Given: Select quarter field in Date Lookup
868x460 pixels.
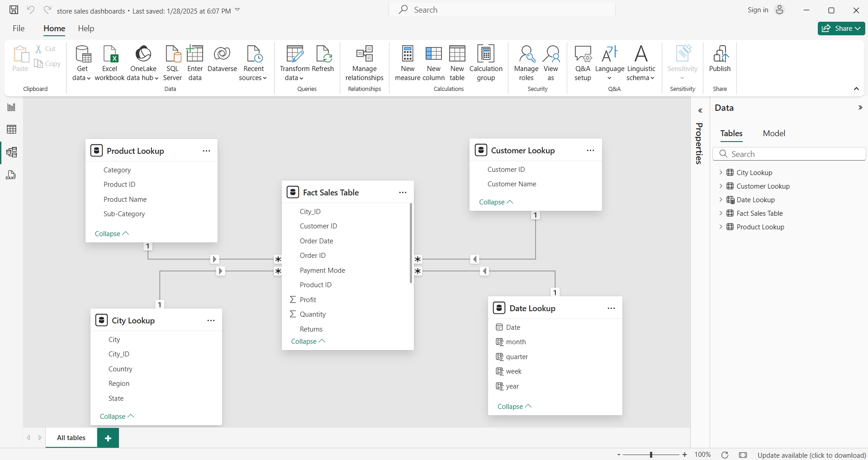Looking at the screenshot, I should 517,357.
